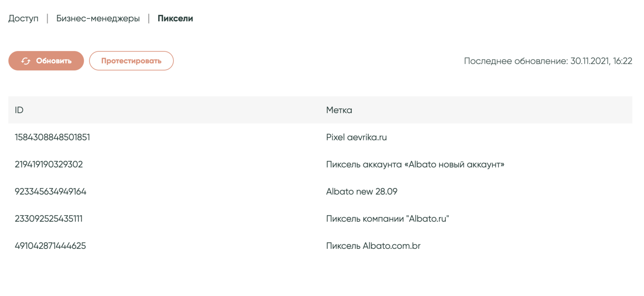Select the Пиксели tab
The height and width of the screenshot is (296, 644).
(175, 19)
